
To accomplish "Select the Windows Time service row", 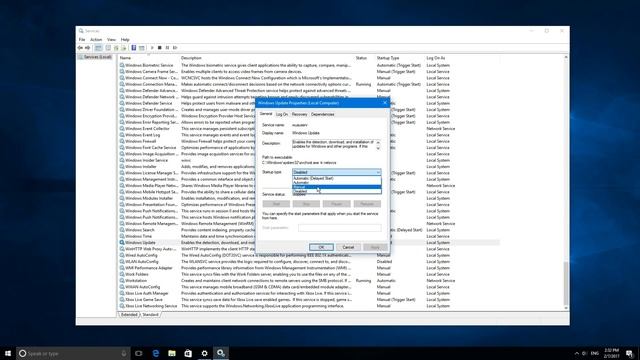I will point(309,236).
